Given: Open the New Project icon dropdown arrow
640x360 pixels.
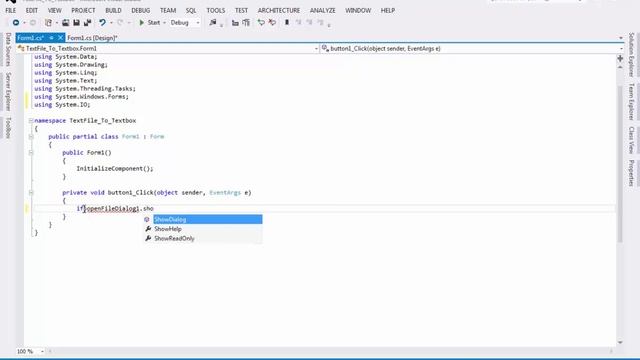Looking at the screenshot, I should tap(57, 23).
